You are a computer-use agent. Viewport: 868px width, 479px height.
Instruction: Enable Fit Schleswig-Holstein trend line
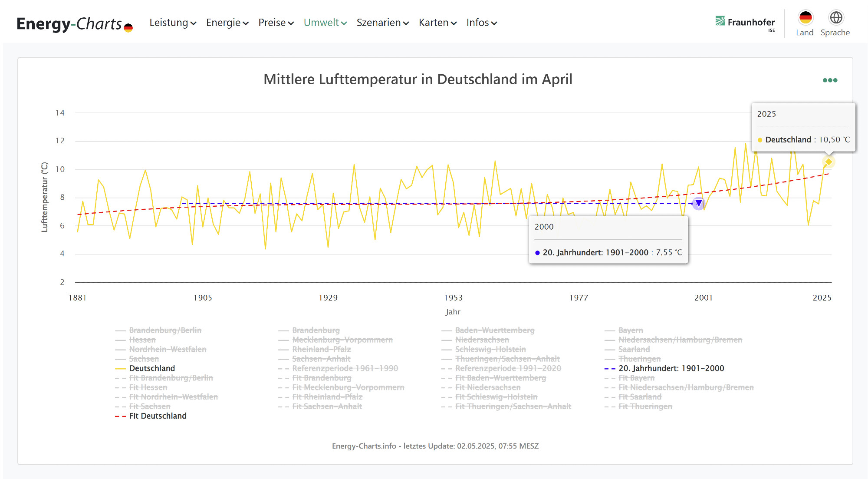coord(489,397)
